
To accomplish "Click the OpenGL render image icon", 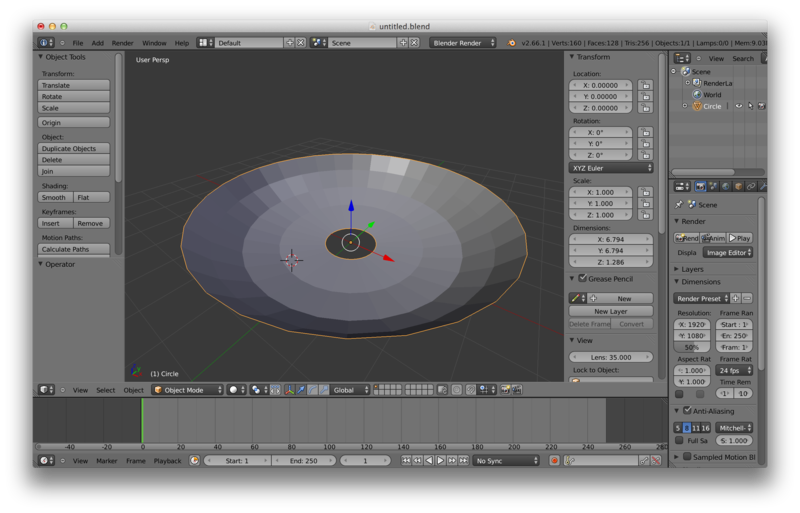I will (x=505, y=390).
